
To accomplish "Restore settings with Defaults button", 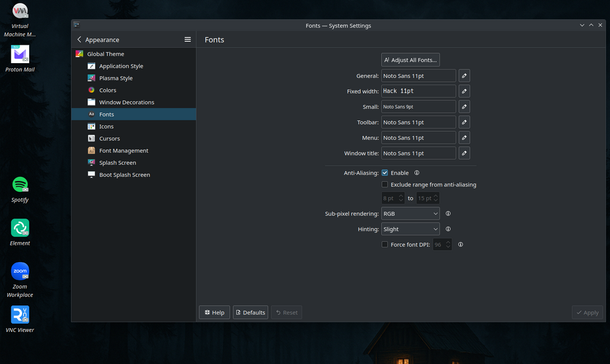I will click(251, 312).
